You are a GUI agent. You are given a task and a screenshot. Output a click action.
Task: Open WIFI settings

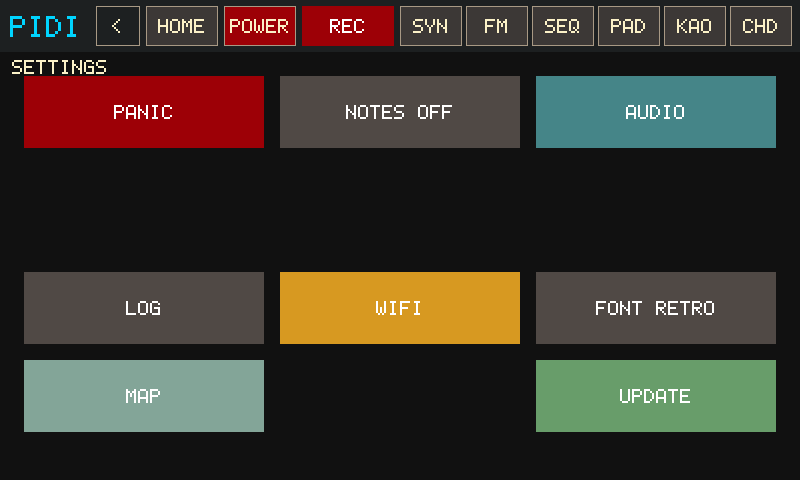[400, 308]
